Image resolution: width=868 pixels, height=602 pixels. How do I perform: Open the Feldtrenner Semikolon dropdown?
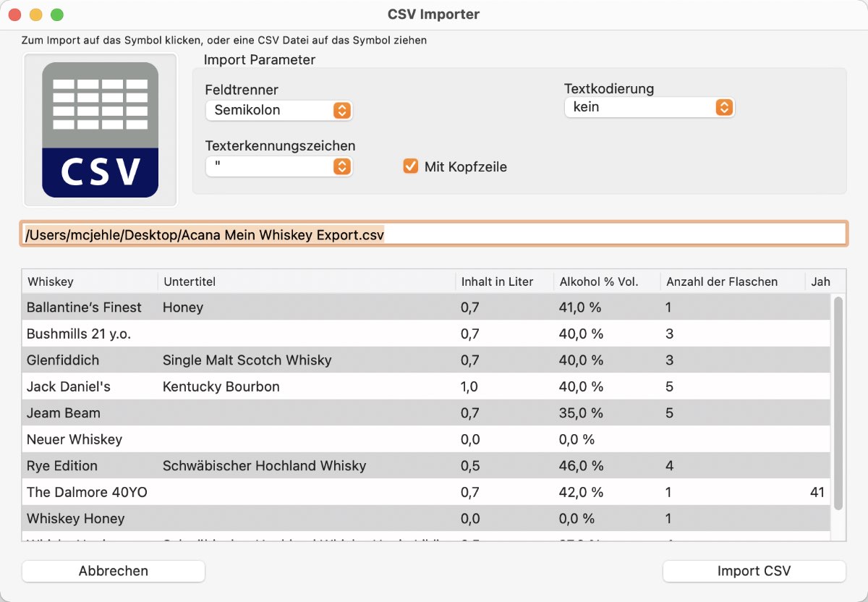click(x=279, y=110)
